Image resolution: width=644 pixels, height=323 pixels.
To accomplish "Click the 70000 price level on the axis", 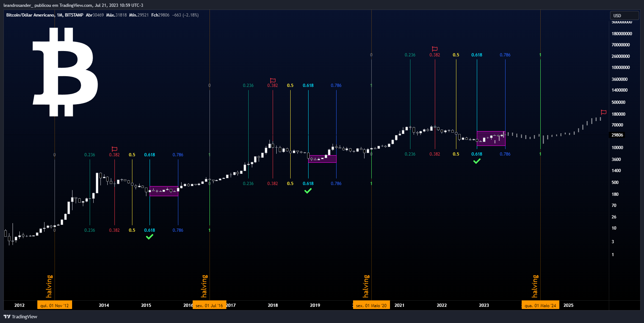I will point(617,125).
